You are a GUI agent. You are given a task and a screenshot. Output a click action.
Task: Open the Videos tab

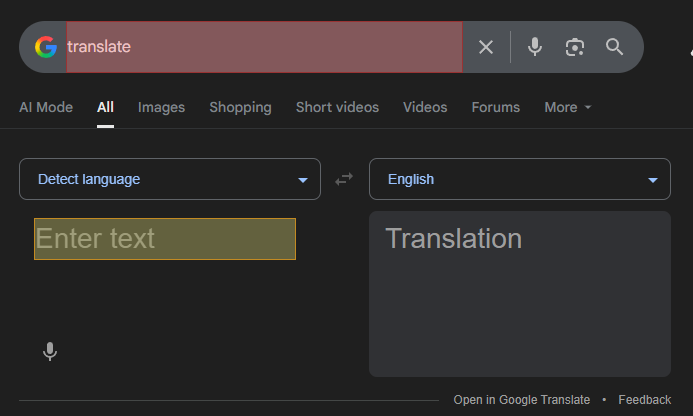point(425,107)
